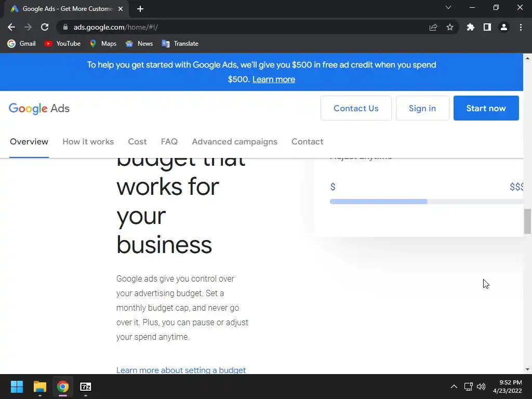Open the Gmail bookmark

pyautogui.click(x=21, y=44)
